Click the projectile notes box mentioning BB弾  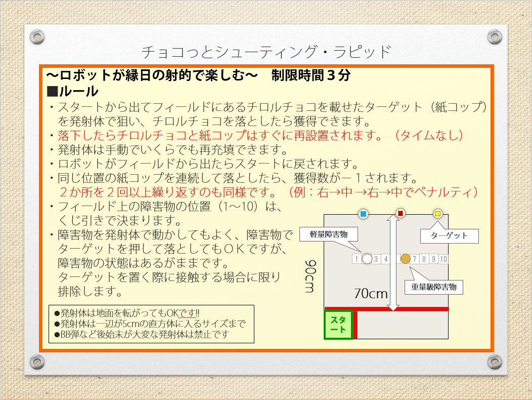(151, 324)
